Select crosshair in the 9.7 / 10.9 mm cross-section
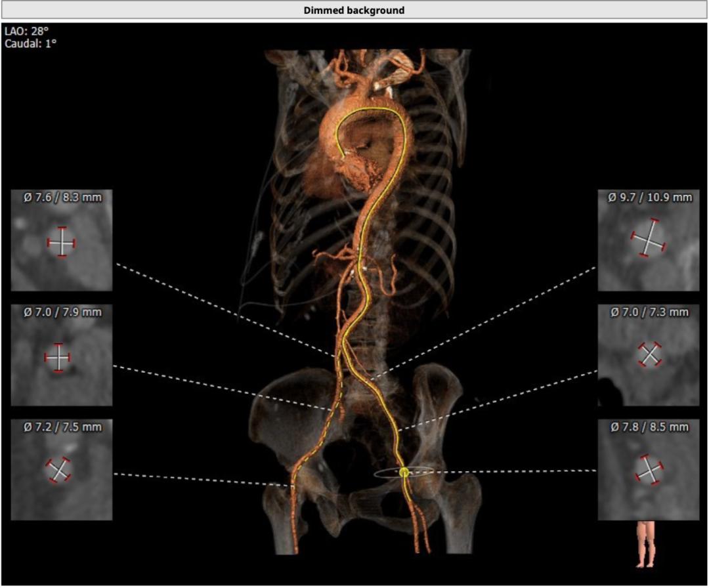This screenshot has height=588, width=709. (x=649, y=238)
